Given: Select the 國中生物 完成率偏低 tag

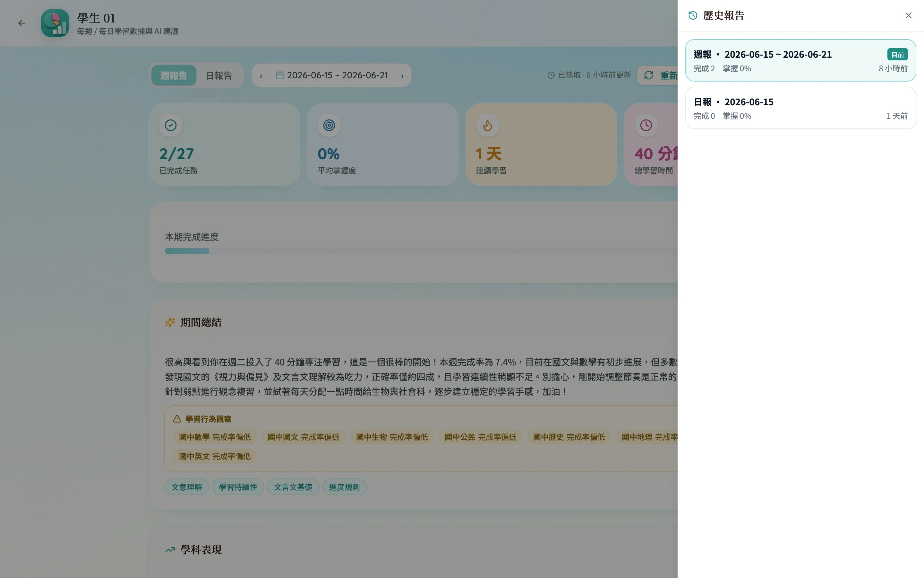Looking at the screenshot, I should click(392, 437).
